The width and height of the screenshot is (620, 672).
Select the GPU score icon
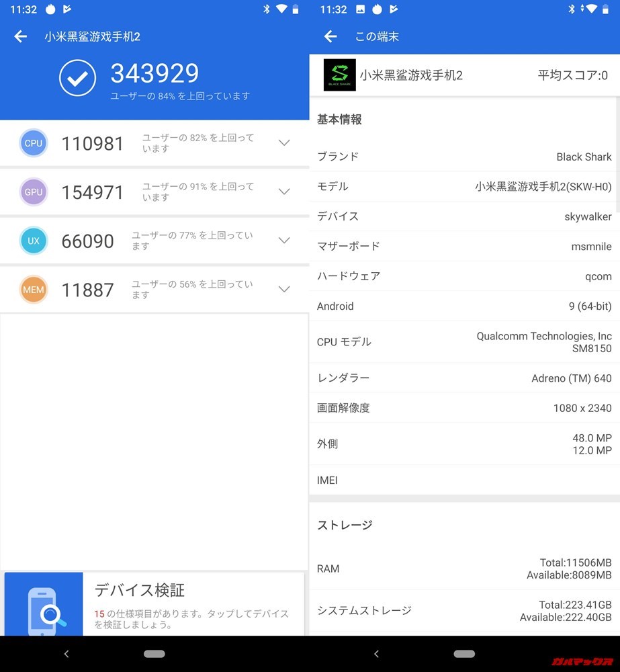click(x=34, y=192)
